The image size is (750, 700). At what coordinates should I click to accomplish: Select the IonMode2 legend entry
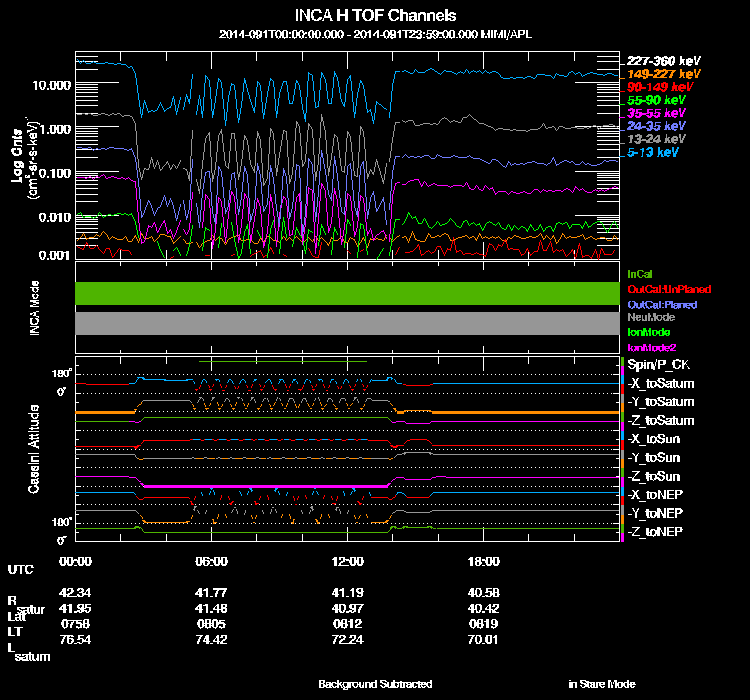[652, 346]
